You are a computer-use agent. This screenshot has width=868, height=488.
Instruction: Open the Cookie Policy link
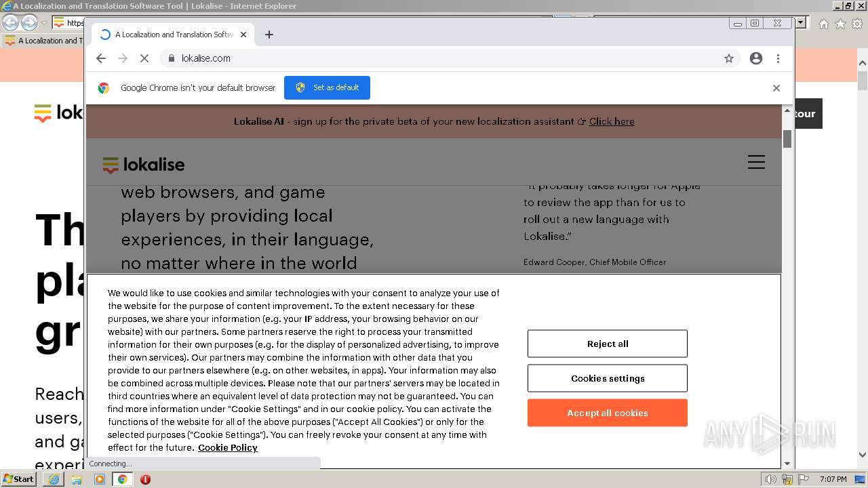click(x=228, y=447)
